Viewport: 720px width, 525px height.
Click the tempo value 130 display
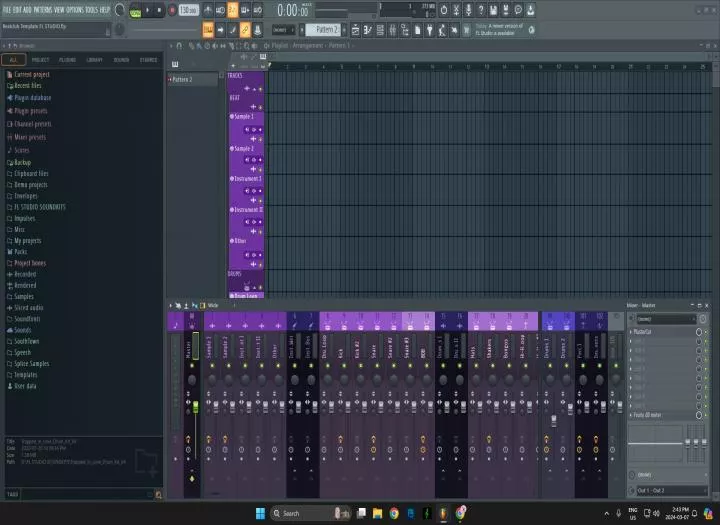[x=188, y=10]
